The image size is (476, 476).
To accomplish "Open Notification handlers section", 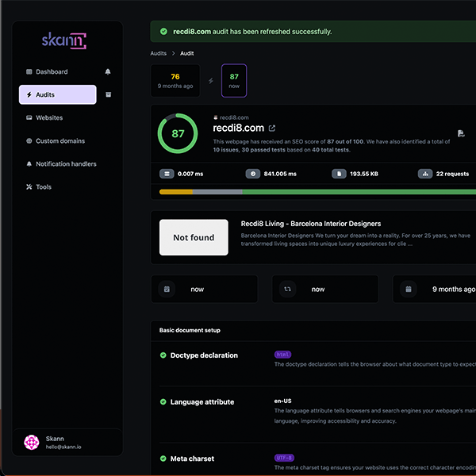I will point(61,164).
